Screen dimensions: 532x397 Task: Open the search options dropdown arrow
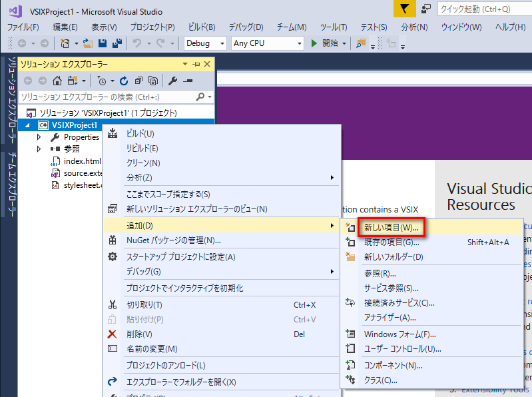(x=210, y=97)
